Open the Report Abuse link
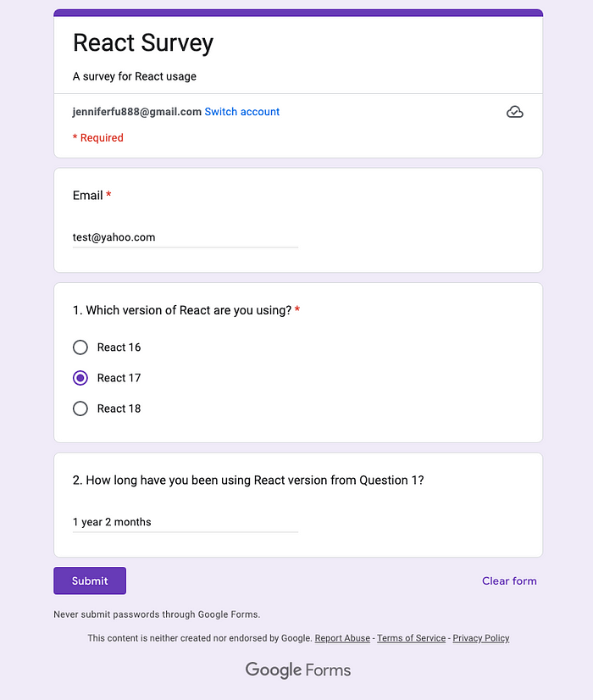This screenshot has width=593, height=700. [342, 638]
